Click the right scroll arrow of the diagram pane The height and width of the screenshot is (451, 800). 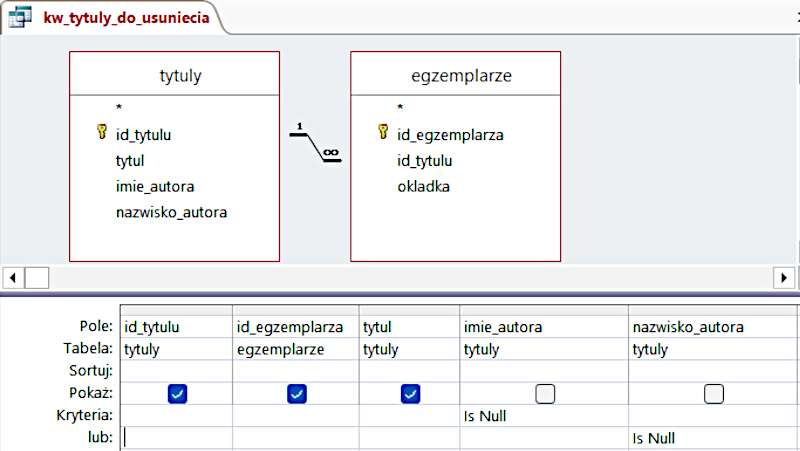tap(786, 277)
